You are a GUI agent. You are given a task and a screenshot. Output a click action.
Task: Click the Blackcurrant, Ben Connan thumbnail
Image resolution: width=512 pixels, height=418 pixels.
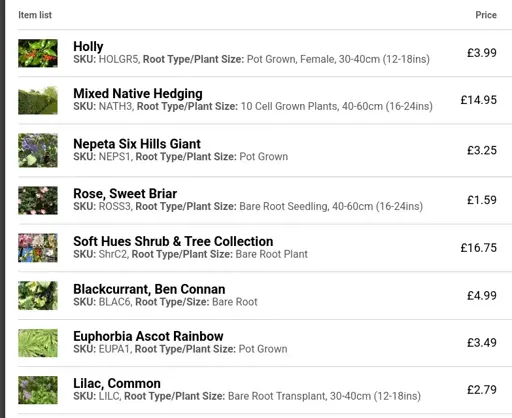(x=38, y=295)
